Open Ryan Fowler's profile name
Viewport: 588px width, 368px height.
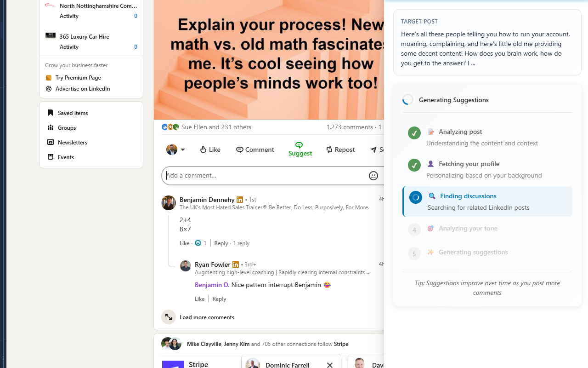[212, 264]
